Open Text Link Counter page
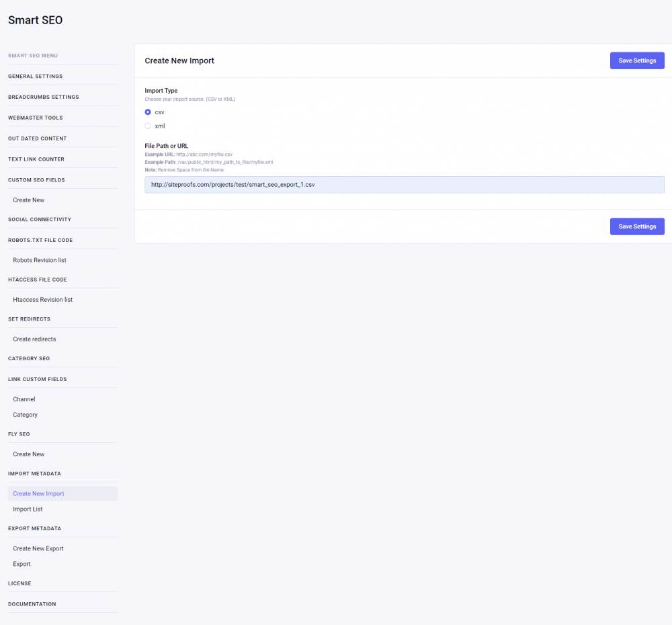The image size is (672, 625). point(36,160)
